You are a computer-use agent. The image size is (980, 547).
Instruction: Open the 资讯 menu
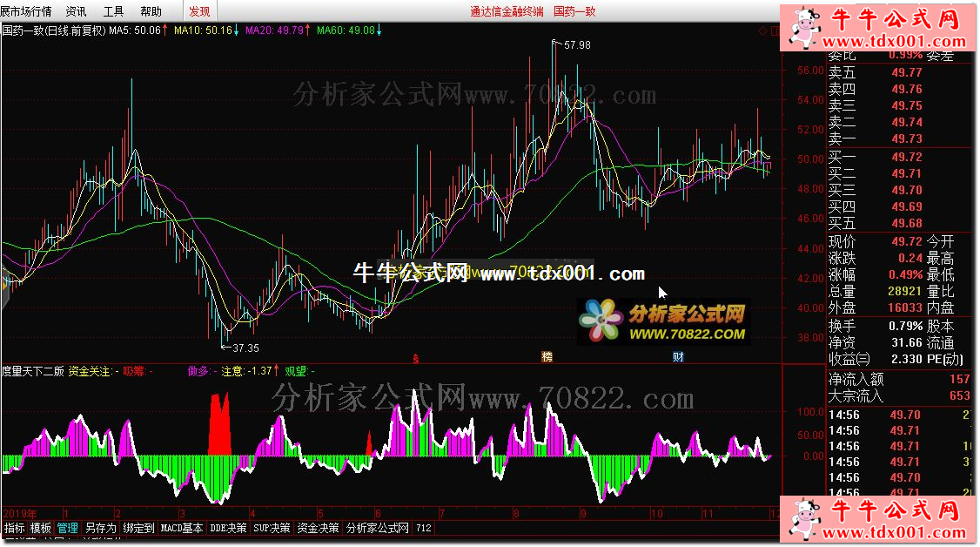click(x=77, y=11)
